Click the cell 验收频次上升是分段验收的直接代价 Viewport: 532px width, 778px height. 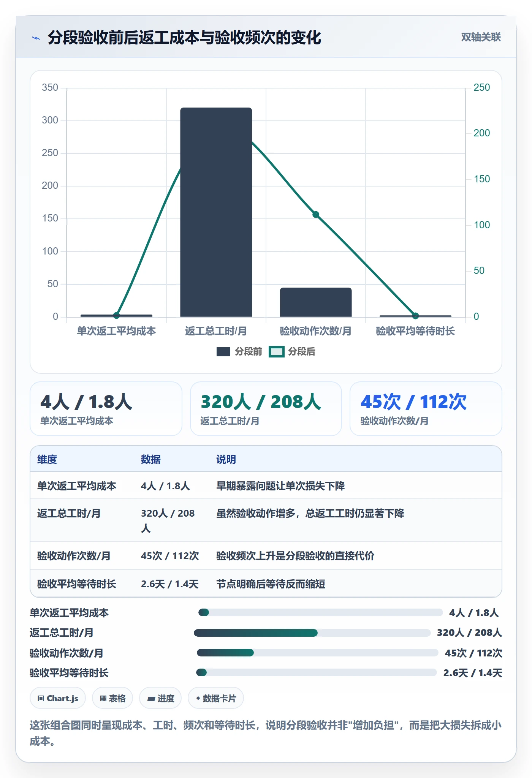pyautogui.click(x=295, y=556)
